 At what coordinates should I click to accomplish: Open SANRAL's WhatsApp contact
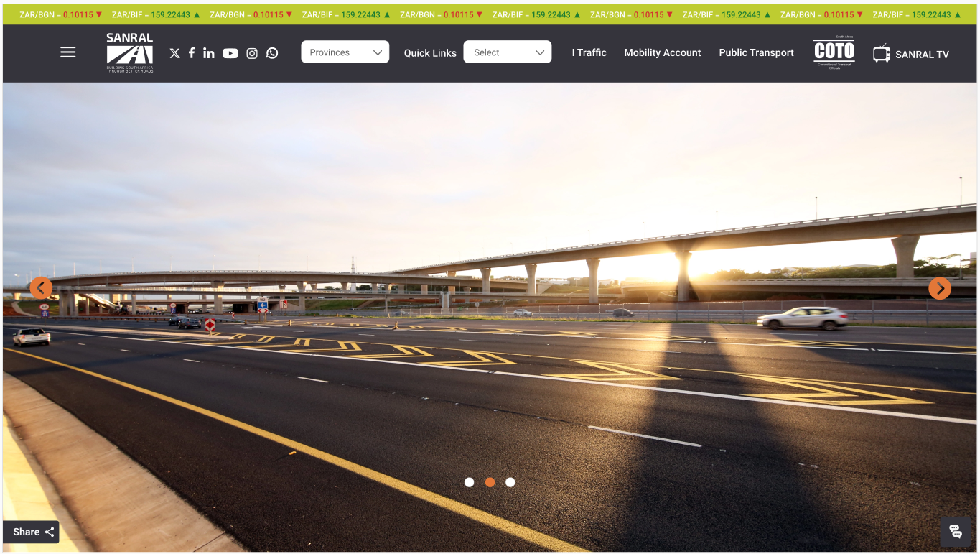coord(272,53)
